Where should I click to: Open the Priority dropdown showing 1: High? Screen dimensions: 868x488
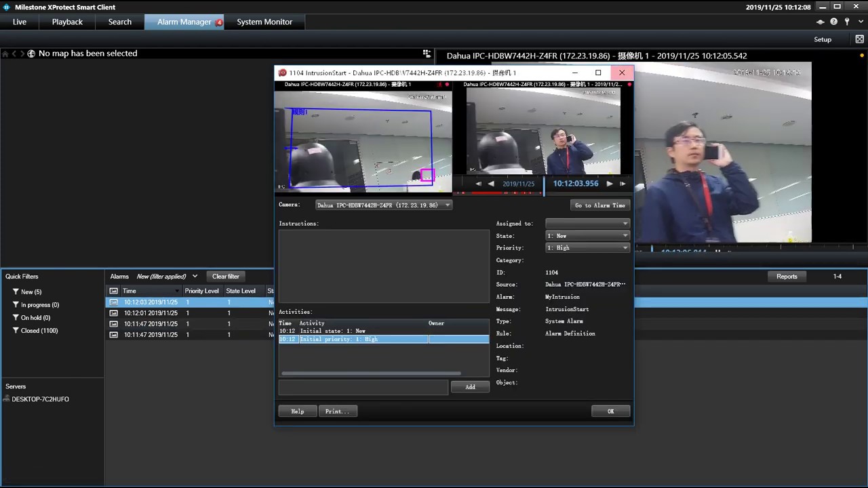point(587,247)
